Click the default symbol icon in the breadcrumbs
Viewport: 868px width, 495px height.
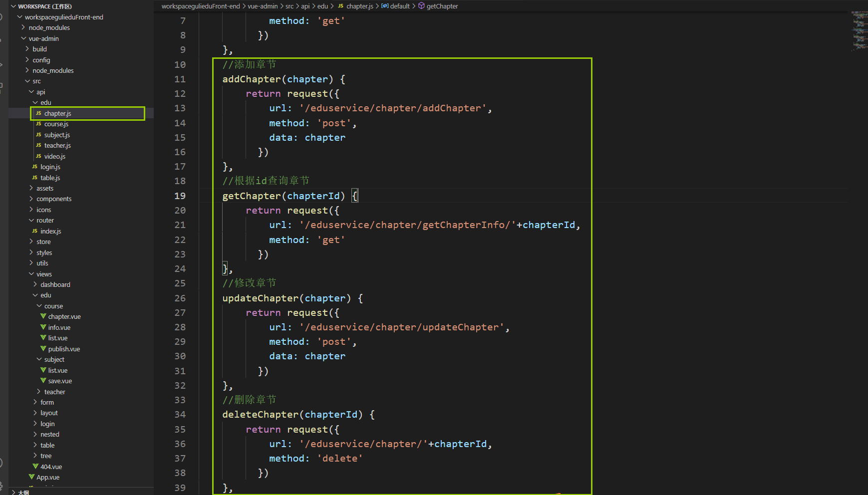click(x=385, y=6)
